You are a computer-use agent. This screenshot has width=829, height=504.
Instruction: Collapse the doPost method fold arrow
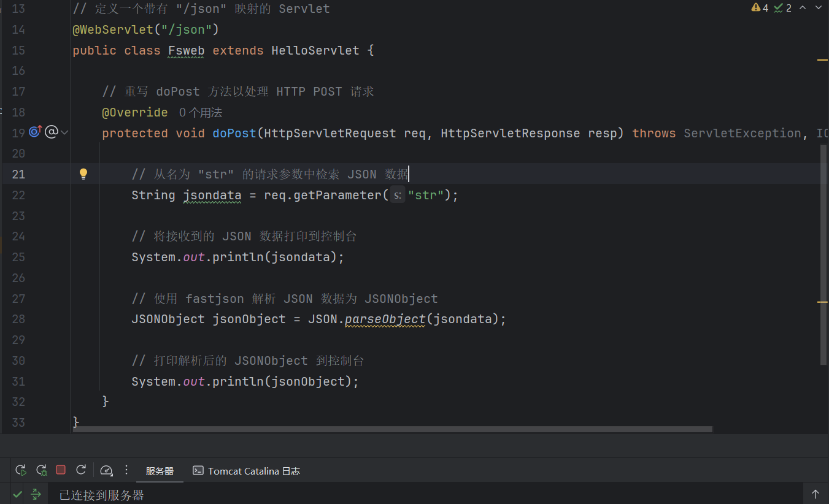coord(64,132)
